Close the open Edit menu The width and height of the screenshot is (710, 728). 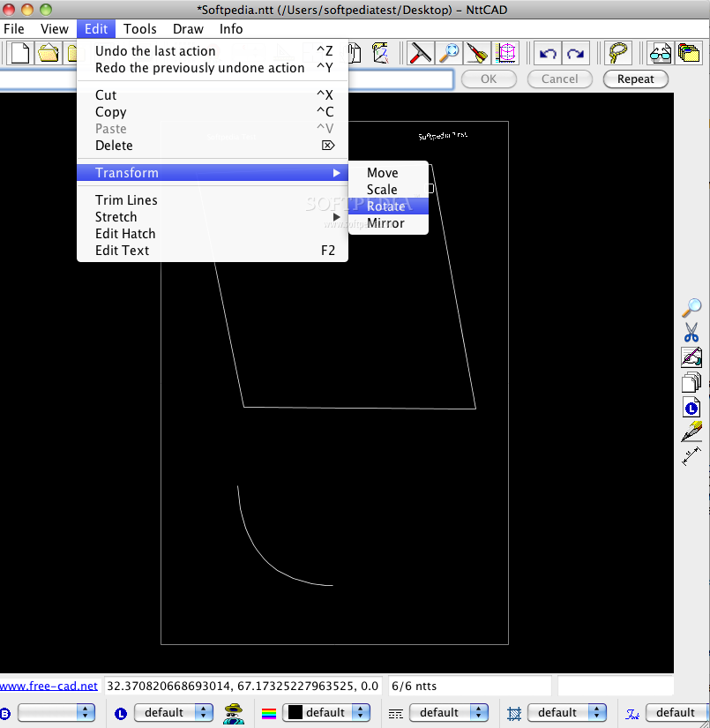point(96,29)
